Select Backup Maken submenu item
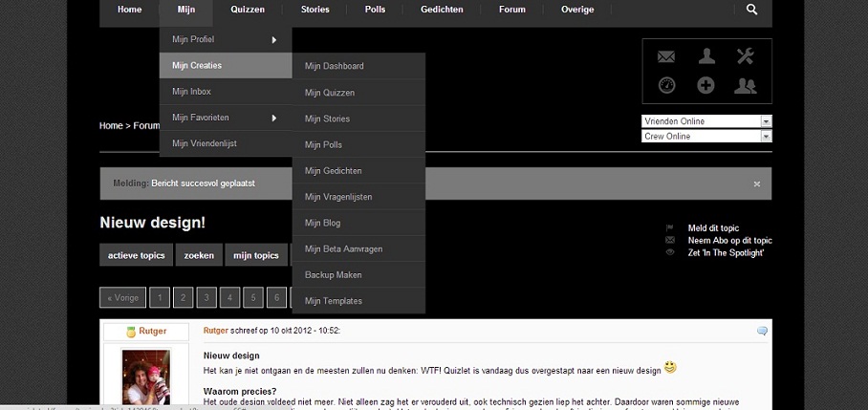Screen dimensions: 868x410 358,274
